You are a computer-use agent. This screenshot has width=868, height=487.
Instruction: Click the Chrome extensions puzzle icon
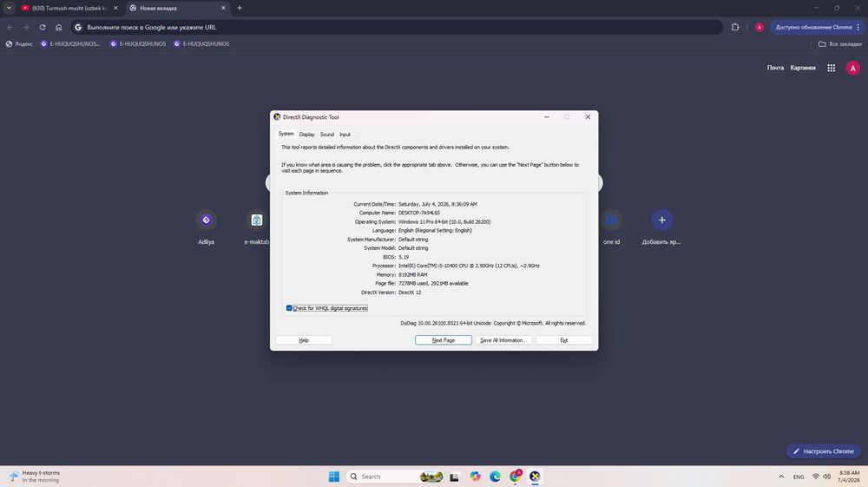tap(735, 27)
